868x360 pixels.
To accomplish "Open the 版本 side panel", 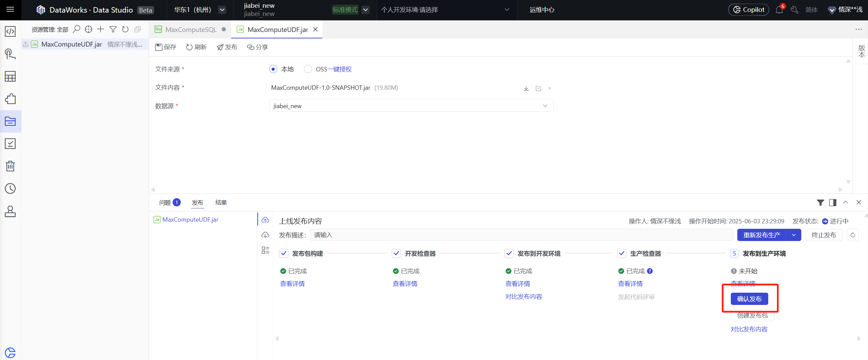I will click(x=862, y=51).
